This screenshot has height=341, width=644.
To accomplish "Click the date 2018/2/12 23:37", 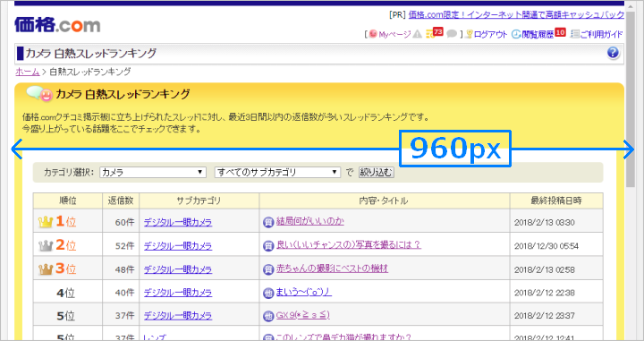I will tap(544, 316).
